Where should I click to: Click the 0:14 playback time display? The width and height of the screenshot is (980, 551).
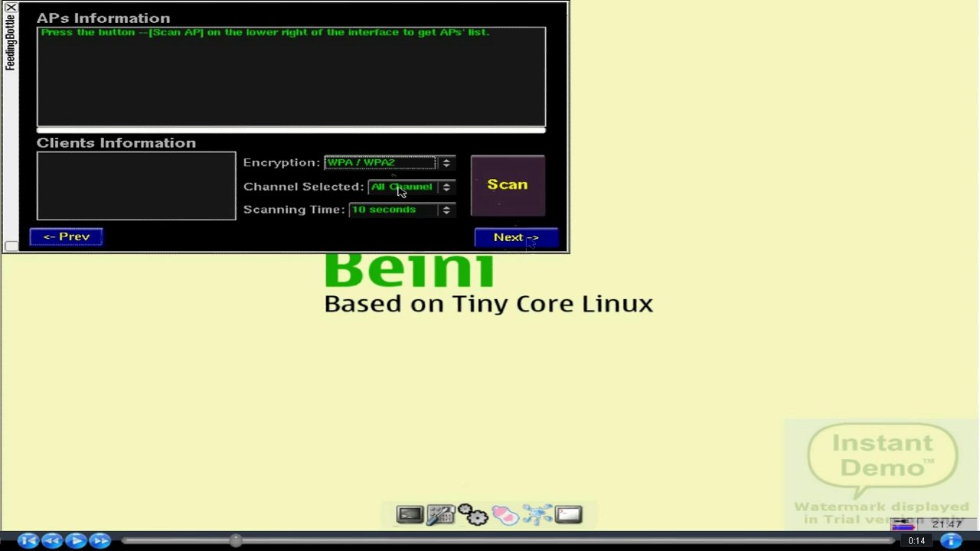click(916, 541)
